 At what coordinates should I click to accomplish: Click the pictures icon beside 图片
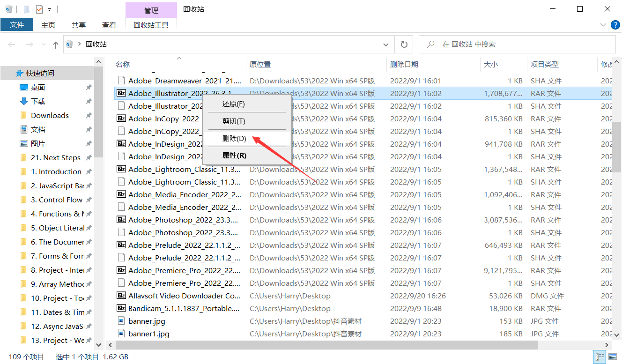point(24,143)
